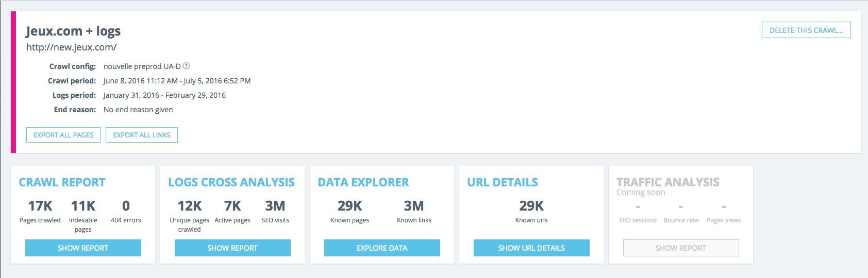The image size is (868, 278).
Task: Open the URL Details heading
Action: 503,182
